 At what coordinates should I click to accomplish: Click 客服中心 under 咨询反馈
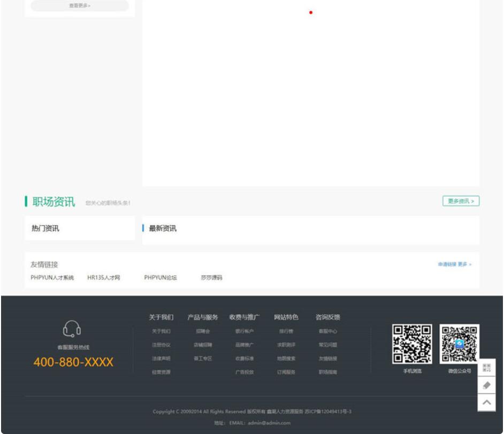328,332
